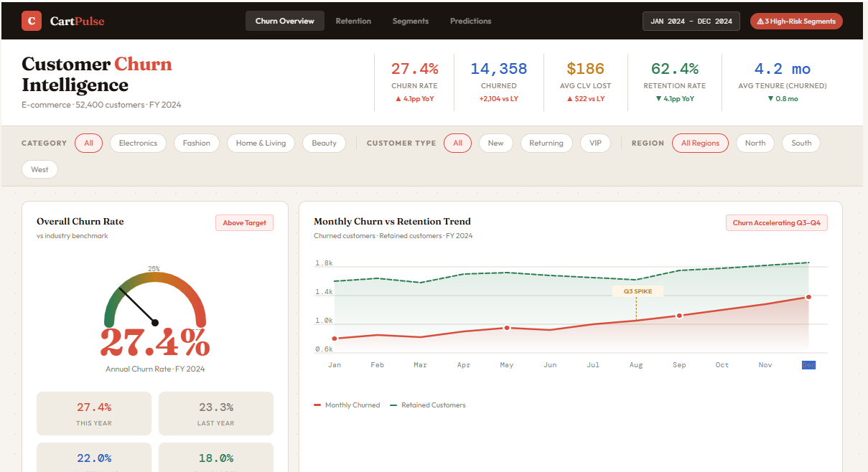Toggle the Retained Customers legend series
Screen dimensions: 868x472
(x=428, y=405)
